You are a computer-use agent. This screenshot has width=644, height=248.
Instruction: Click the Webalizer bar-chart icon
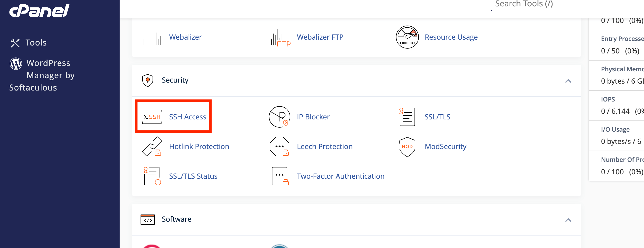pyautogui.click(x=152, y=37)
